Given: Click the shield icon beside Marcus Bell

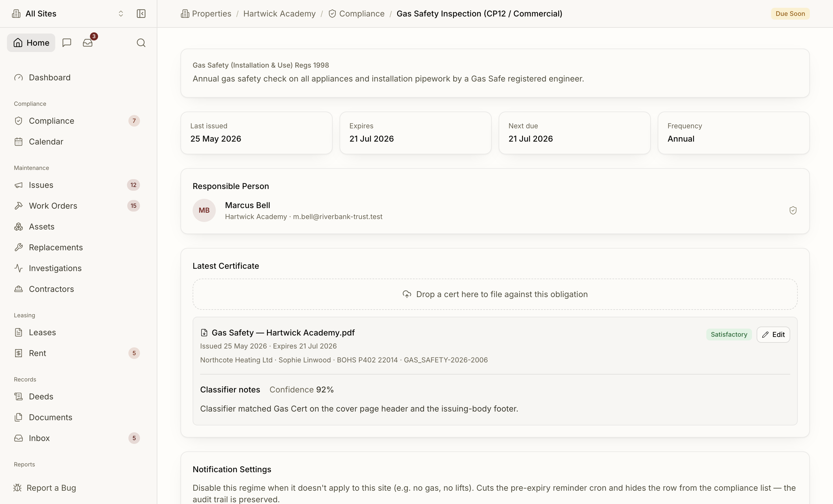Looking at the screenshot, I should (793, 210).
